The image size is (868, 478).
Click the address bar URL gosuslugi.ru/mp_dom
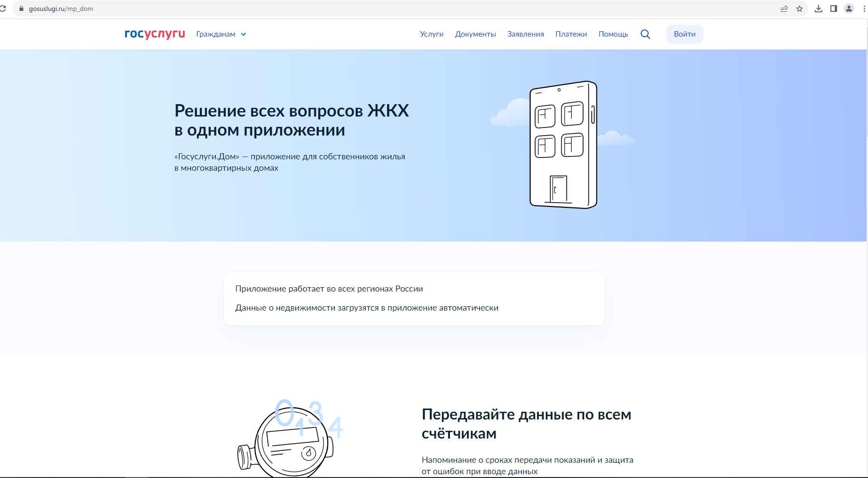click(61, 9)
